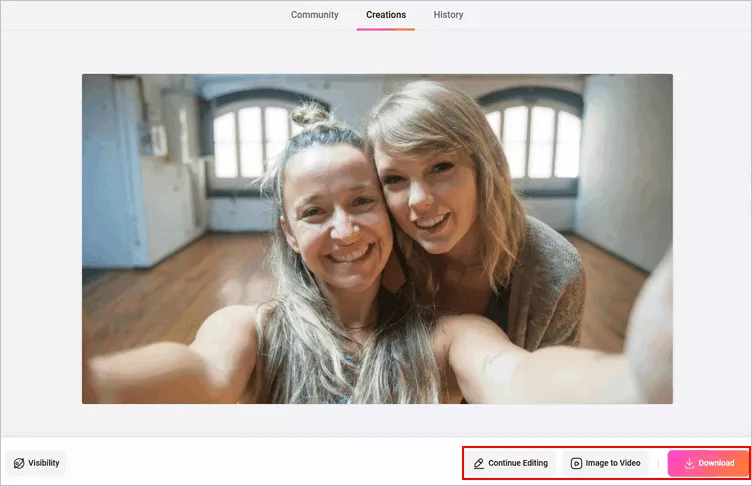Open the History tab
752x486 pixels.
coord(448,15)
